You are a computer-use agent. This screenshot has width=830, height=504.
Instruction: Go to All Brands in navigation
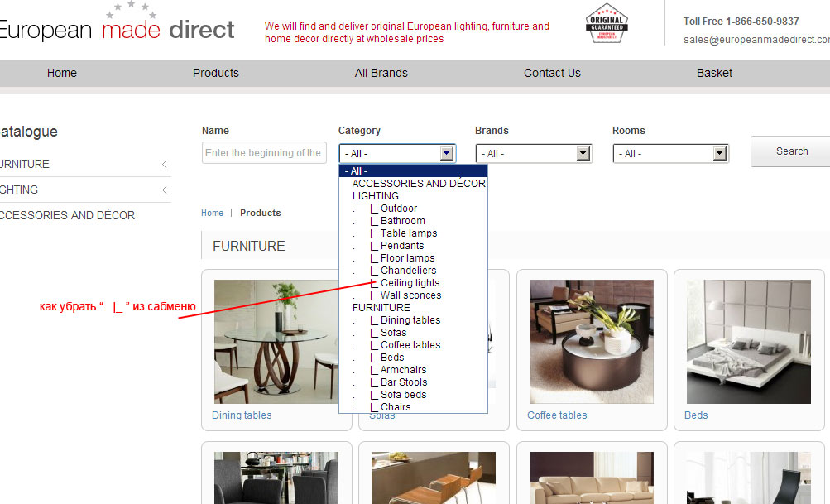tap(381, 73)
